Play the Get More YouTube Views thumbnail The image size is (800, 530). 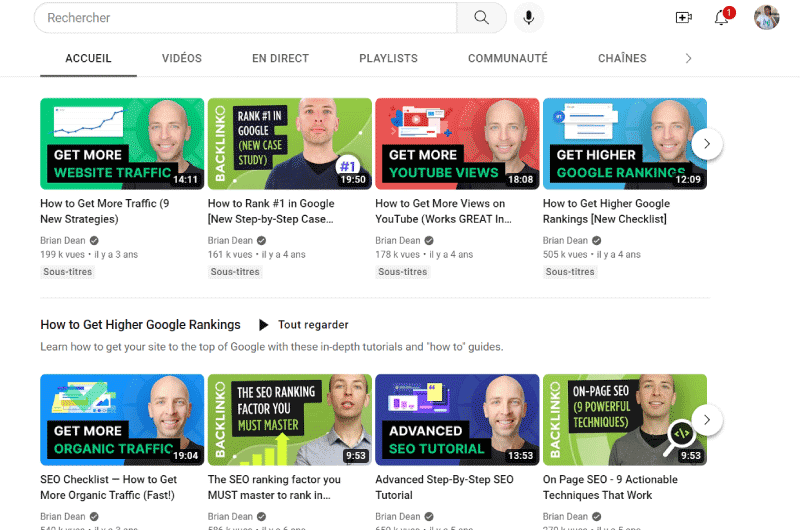(x=457, y=144)
